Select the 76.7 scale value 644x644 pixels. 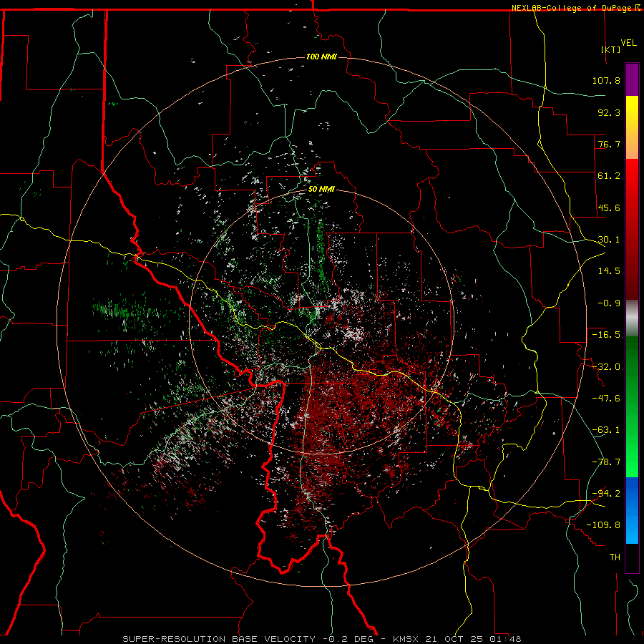[x=609, y=144]
